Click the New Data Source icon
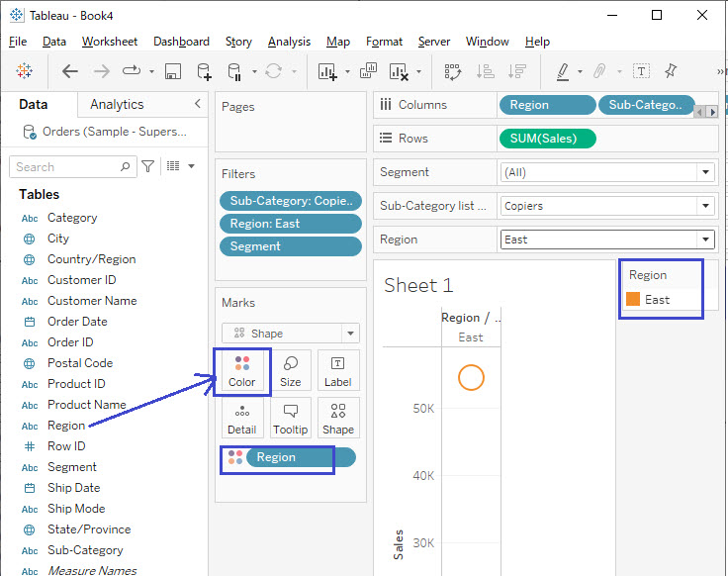 pos(204,71)
